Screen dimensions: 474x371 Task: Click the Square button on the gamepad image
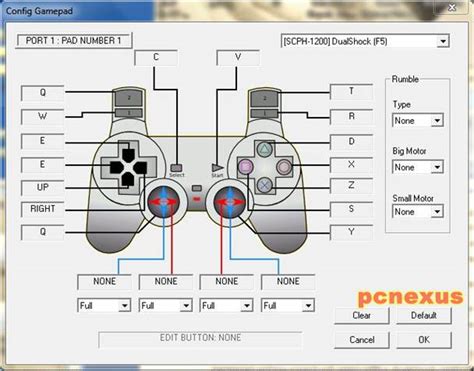pos(245,166)
